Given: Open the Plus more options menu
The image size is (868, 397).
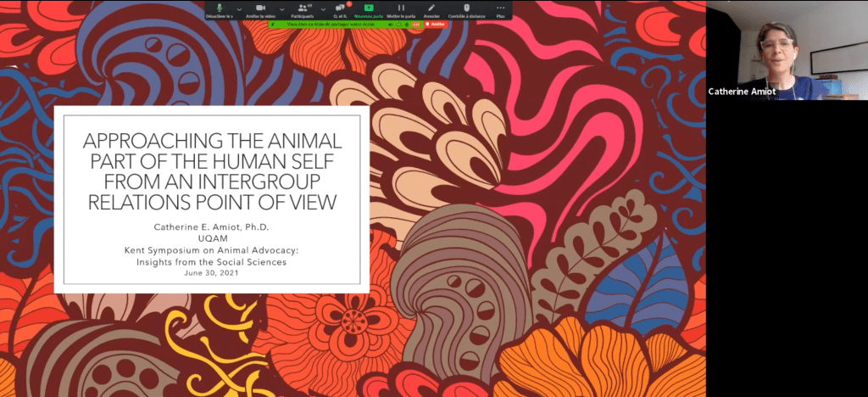Looking at the screenshot, I should 500,8.
